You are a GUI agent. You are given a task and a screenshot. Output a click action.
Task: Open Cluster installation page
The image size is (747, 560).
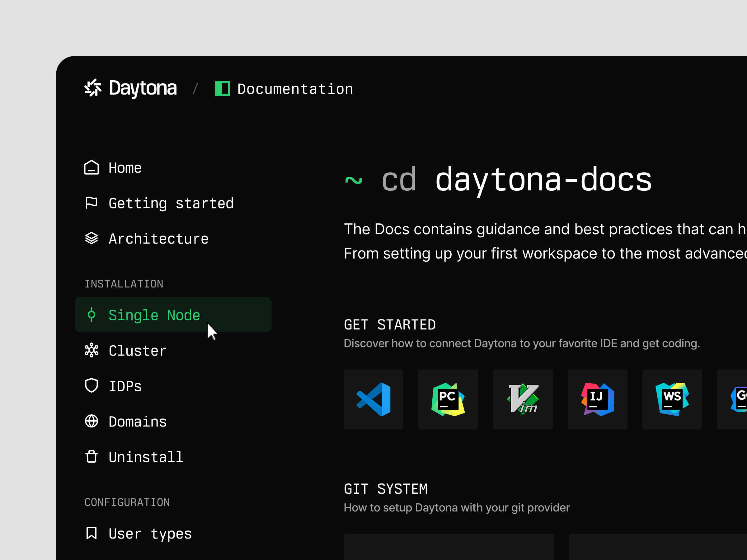pyautogui.click(x=138, y=351)
